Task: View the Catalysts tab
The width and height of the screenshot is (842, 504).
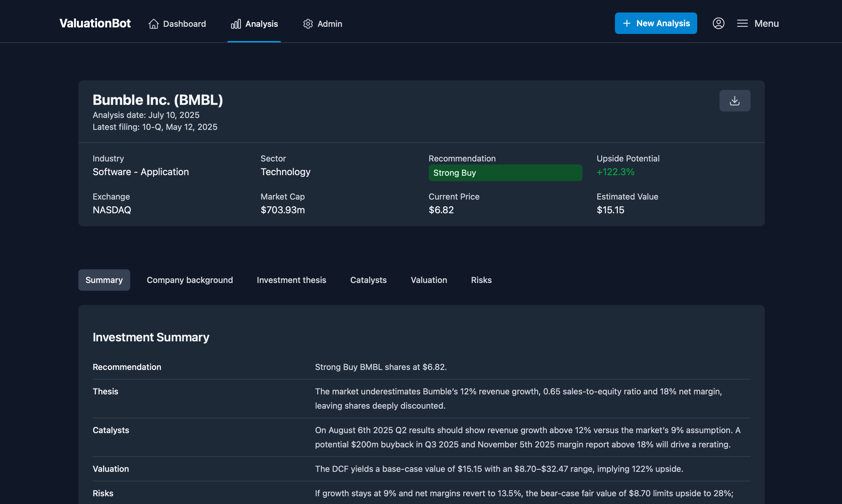Action: [368, 280]
